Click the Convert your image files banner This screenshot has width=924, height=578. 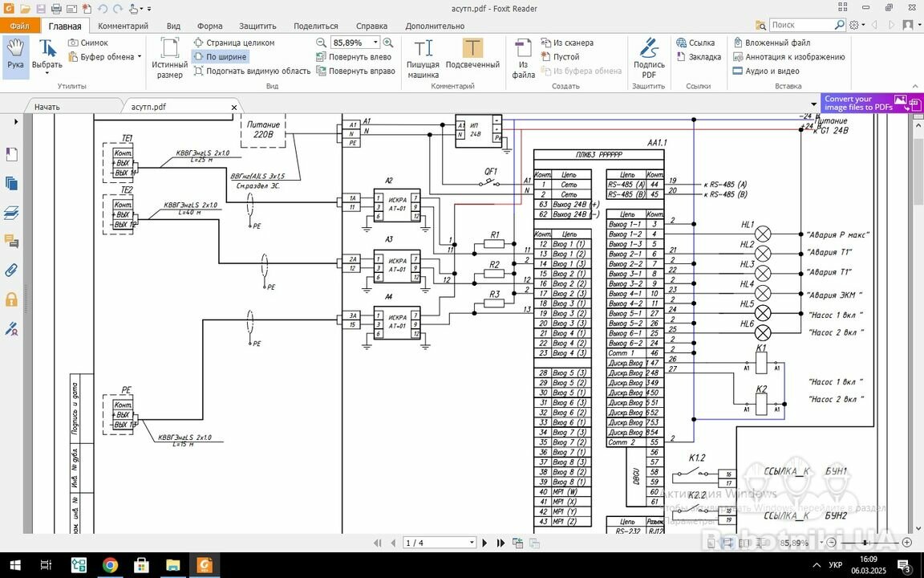click(872, 103)
